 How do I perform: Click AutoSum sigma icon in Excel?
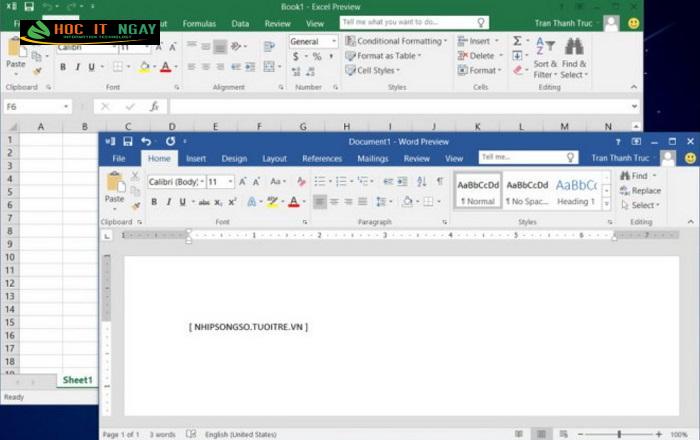[517, 41]
